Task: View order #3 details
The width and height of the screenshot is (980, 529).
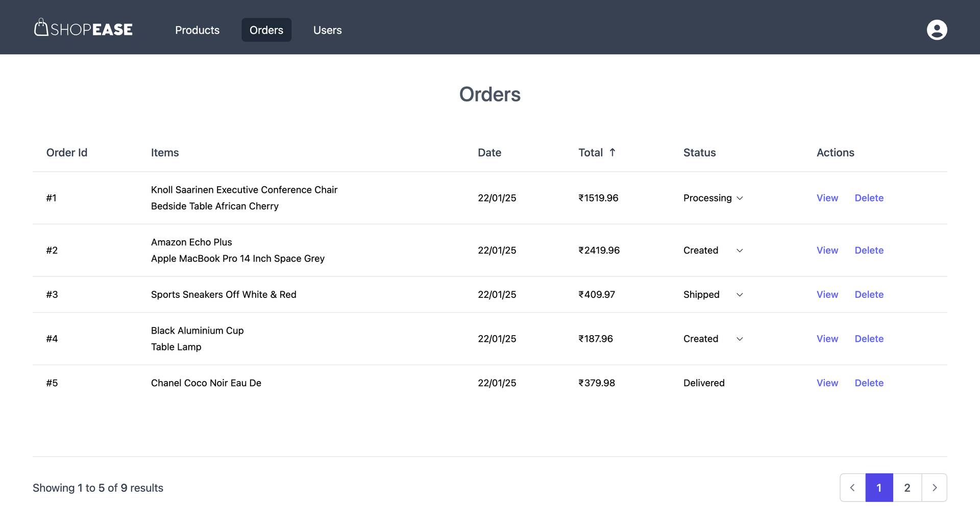Action: click(827, 294)
